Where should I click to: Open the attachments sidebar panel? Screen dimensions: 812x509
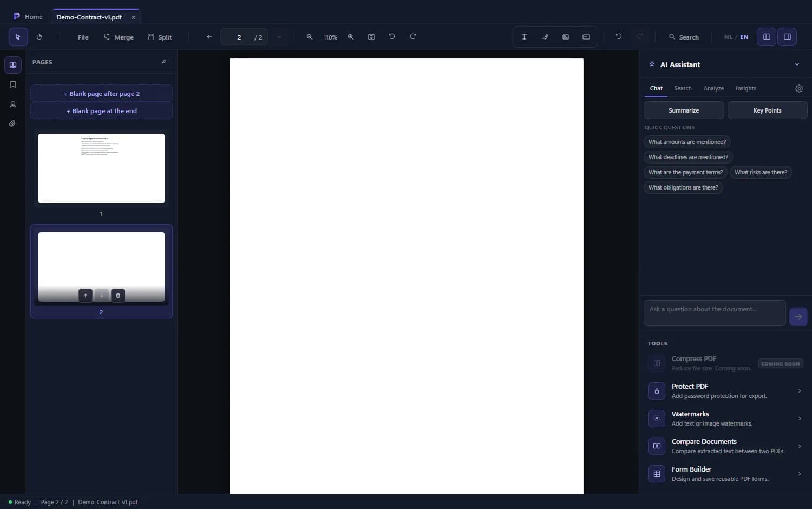tap(13, 123)
